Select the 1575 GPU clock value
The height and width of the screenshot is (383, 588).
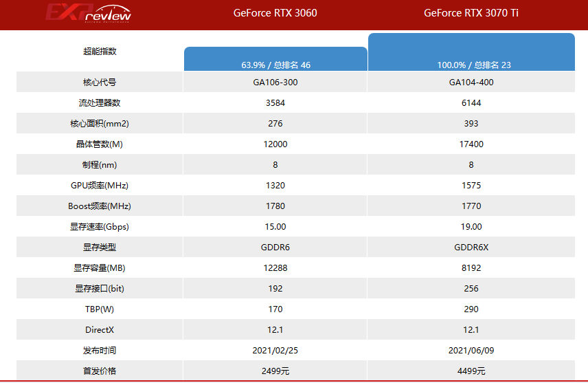point(471,186)
